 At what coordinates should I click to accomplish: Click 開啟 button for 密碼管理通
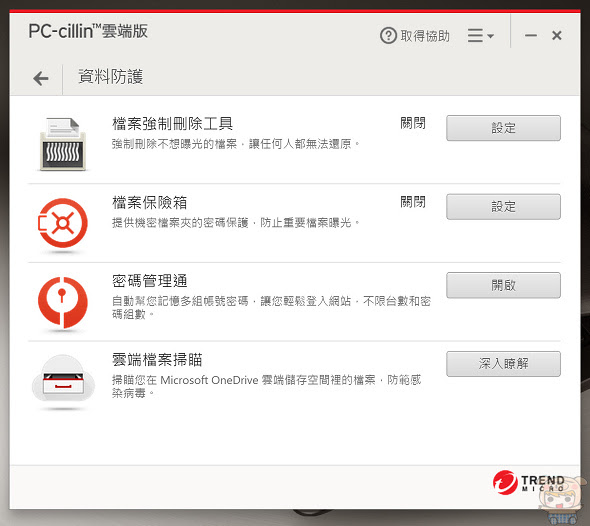503,285
